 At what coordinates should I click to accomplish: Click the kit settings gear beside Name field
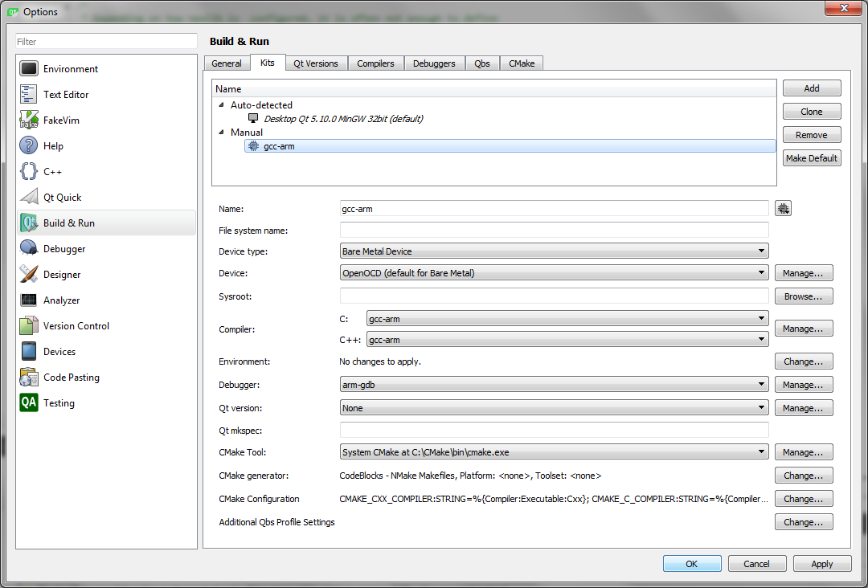point(783,208)
